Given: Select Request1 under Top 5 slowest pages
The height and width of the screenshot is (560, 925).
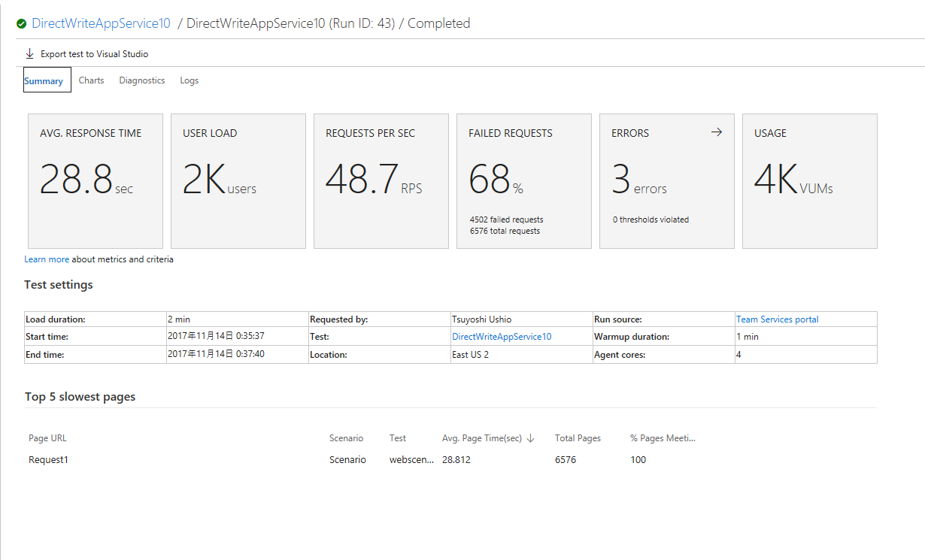Looking at the screenshot, I should tap(48, 459).
